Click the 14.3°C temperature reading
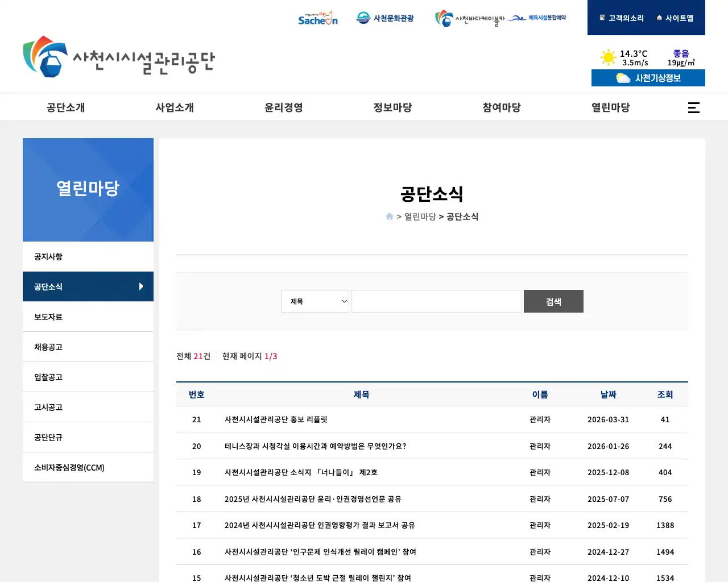The width and height of the screenshot is (728, 582). click(x=634, y=53)
